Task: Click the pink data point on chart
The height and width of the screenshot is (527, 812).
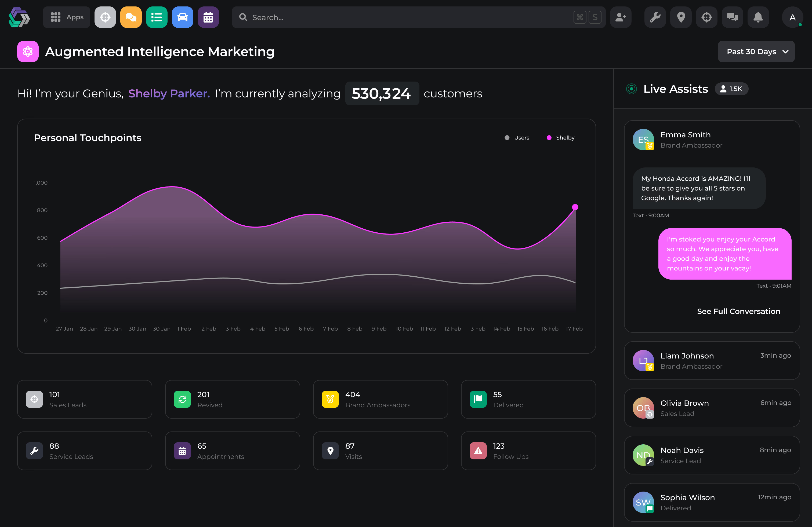Action: [x=575, y=207]
